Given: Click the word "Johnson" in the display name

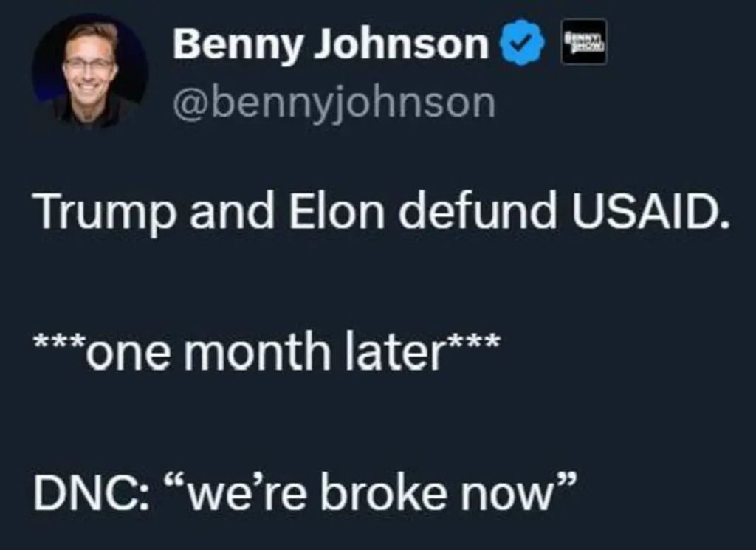Looking at the screenshot, I should tap(403, 44).
